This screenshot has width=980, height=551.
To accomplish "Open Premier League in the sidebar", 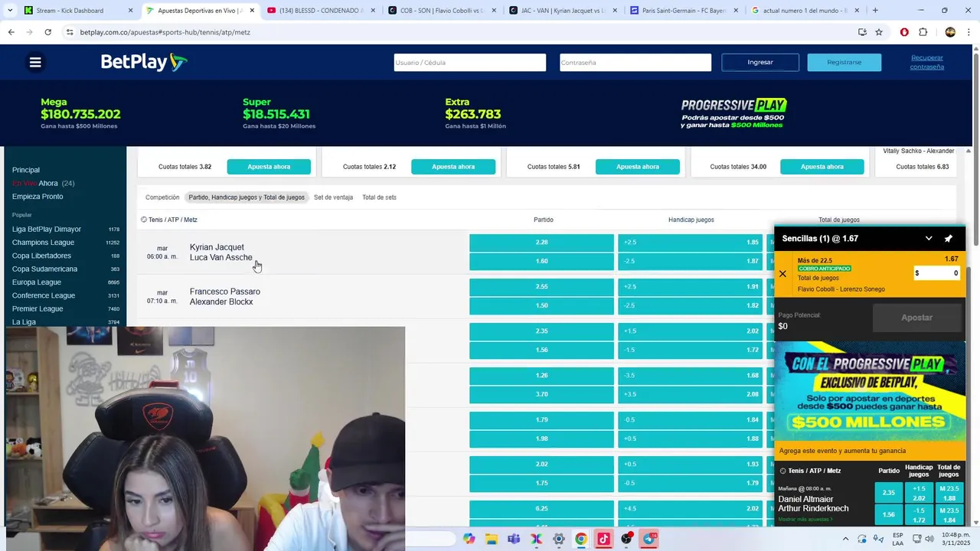I will (38, 309).
